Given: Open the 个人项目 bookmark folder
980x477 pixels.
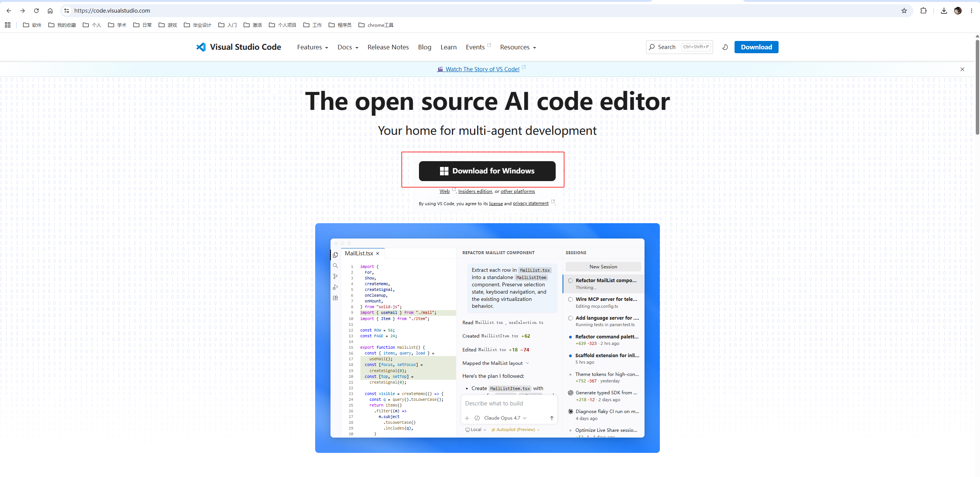Looking at the screenshot, I should [283, 25].
